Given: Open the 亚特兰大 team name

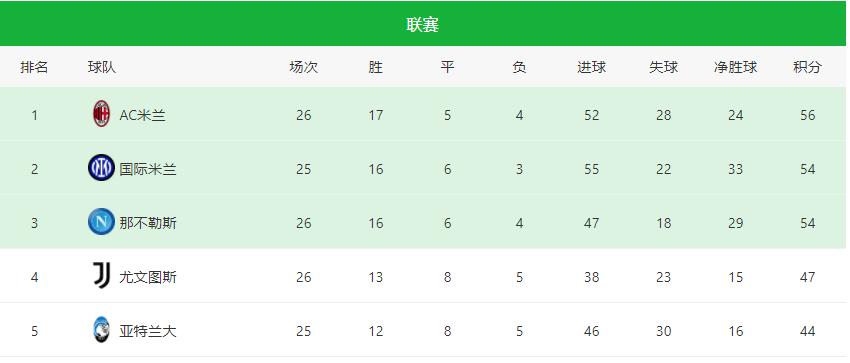Looking at the screenshot, I should [148, 330].
